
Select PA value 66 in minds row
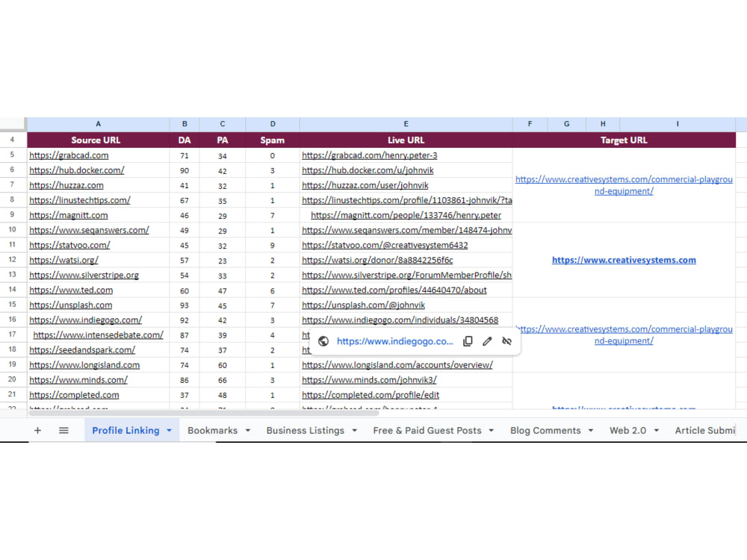click(223, 380)
